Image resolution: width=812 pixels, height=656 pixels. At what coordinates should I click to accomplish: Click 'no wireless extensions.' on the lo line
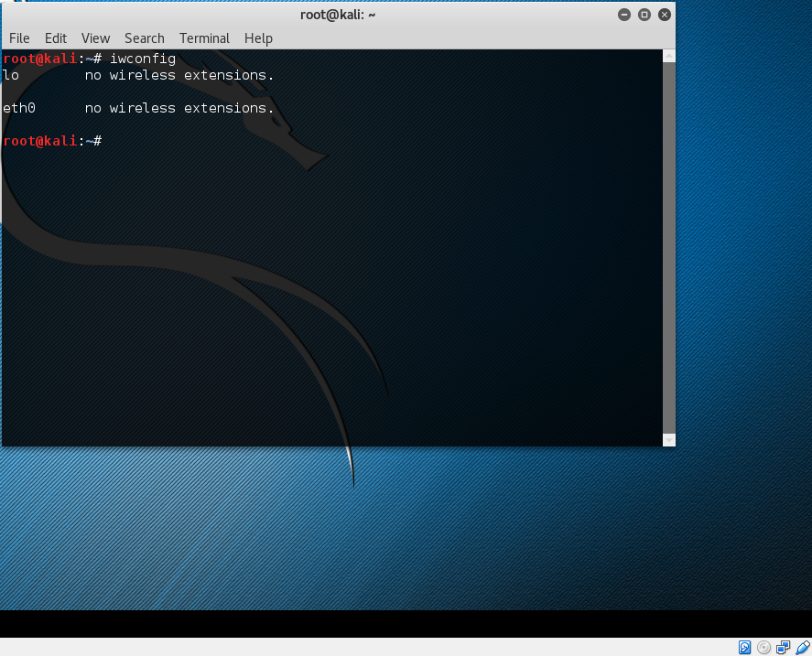[x=179, y=76]
